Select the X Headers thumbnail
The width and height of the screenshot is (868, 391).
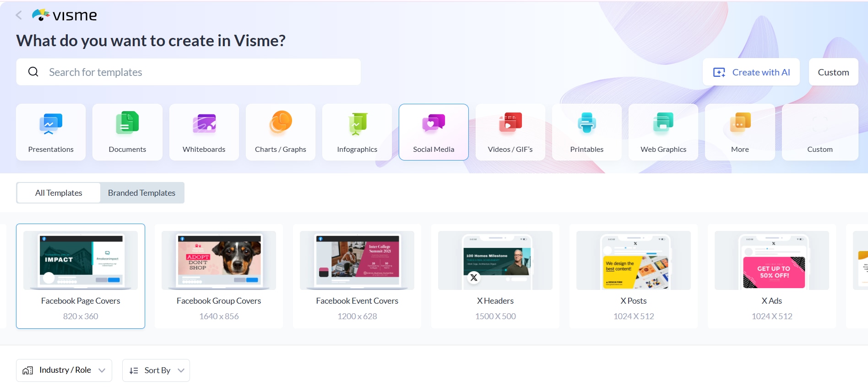click(495, 260)
